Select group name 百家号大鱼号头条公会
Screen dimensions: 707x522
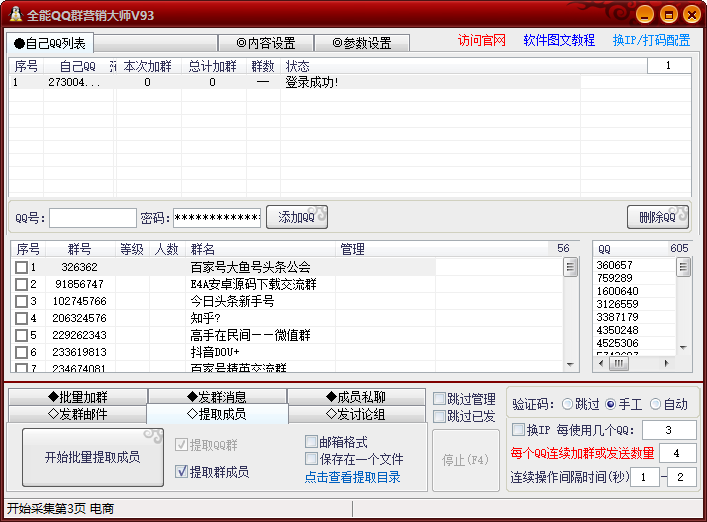[251, 267]
